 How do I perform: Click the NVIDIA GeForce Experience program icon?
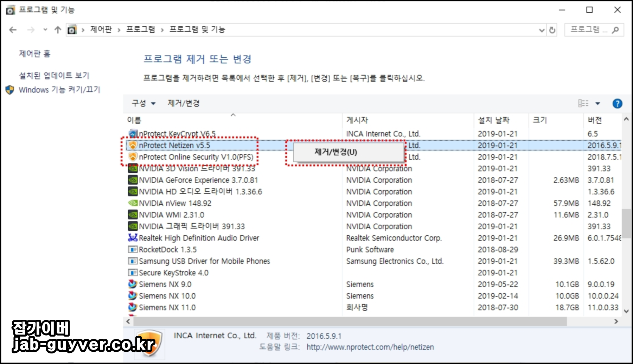click(133, 180)
